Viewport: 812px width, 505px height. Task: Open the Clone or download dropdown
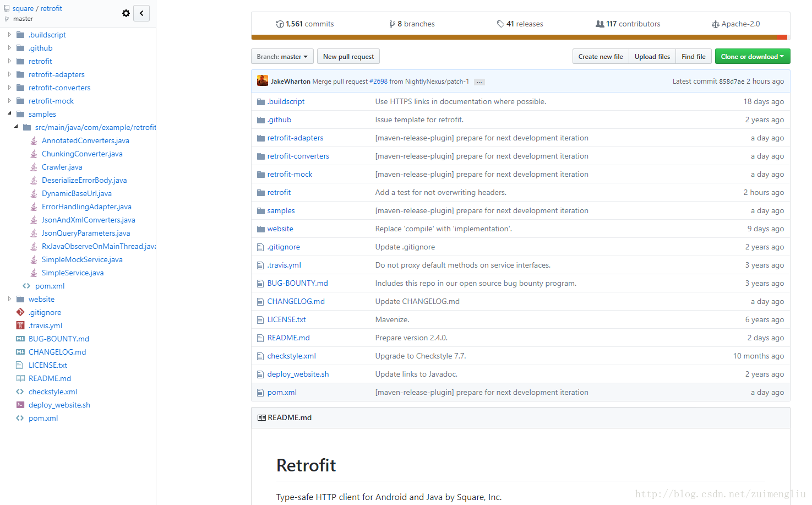pos(753,57)
